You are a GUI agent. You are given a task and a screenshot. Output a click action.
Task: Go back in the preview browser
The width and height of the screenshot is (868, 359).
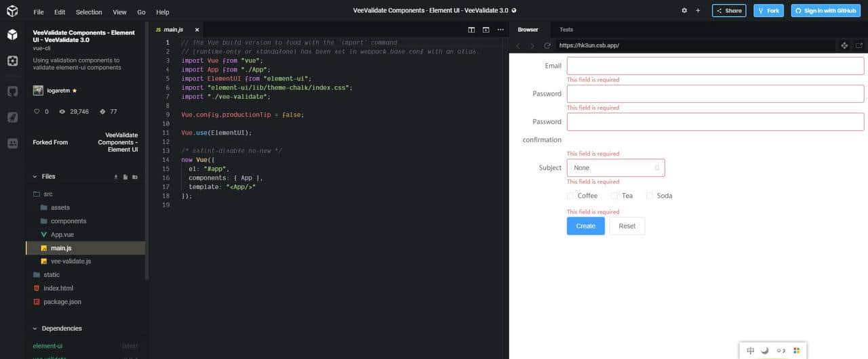(519, 45)
